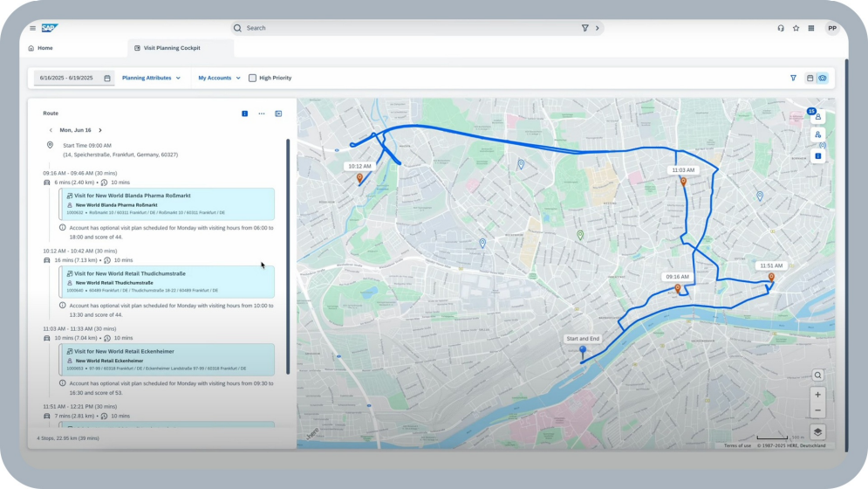Image resolution: width=868 pixels, height=489 pixels.
Task: Open the map layers button
Action: [x=817, y=432]
